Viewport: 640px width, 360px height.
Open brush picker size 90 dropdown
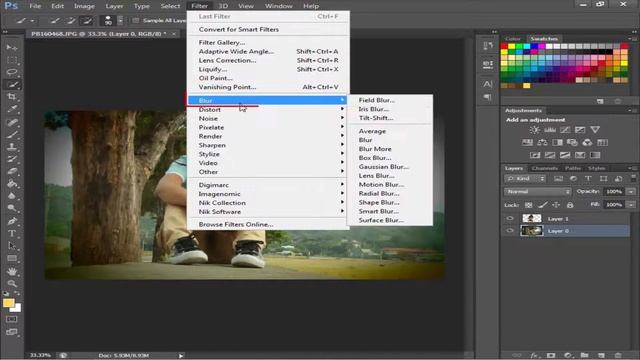(x=120, y=20)
